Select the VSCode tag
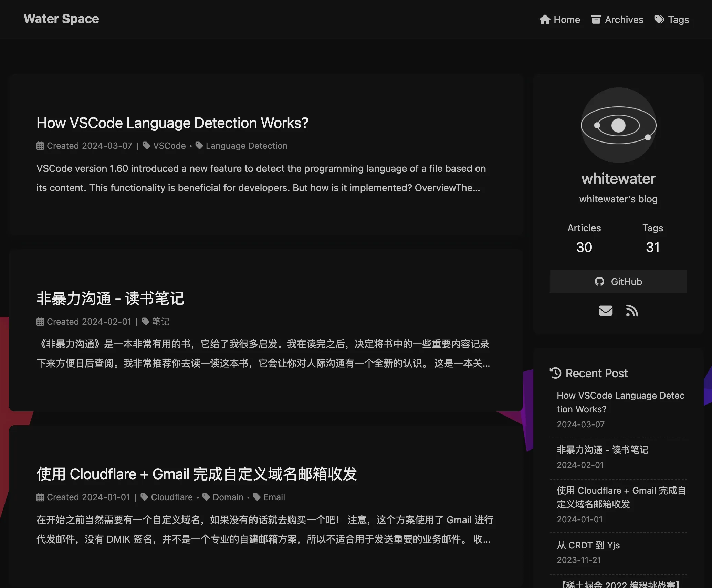Image resolution: width=712 pixels, height=588 pixels. tap(169, 146)
